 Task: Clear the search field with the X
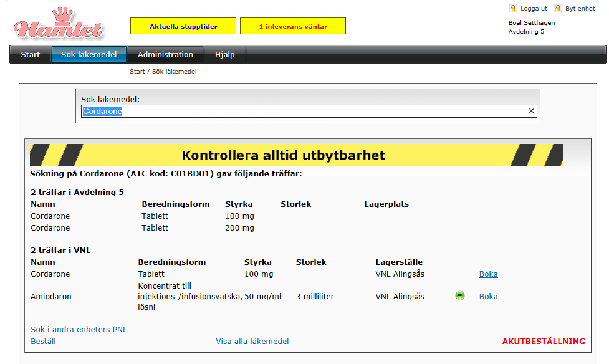531,111
